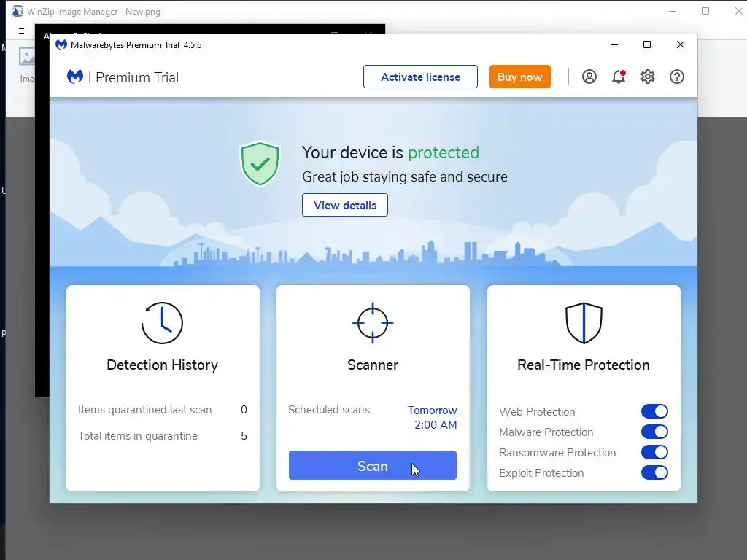
Task: Disable the Exploit Protection toggle
Action: [x=654, y=472]
